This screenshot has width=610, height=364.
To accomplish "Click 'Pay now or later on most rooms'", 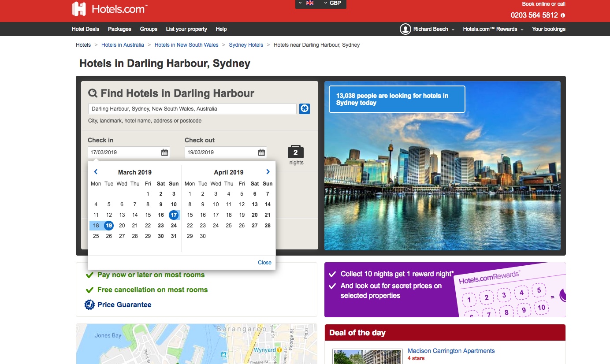I will coord(151,275).
